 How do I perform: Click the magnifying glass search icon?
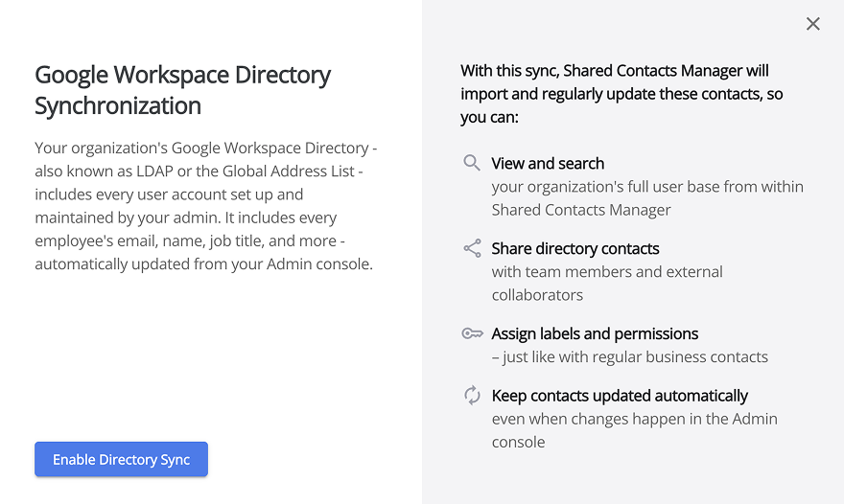pos(472,163)
